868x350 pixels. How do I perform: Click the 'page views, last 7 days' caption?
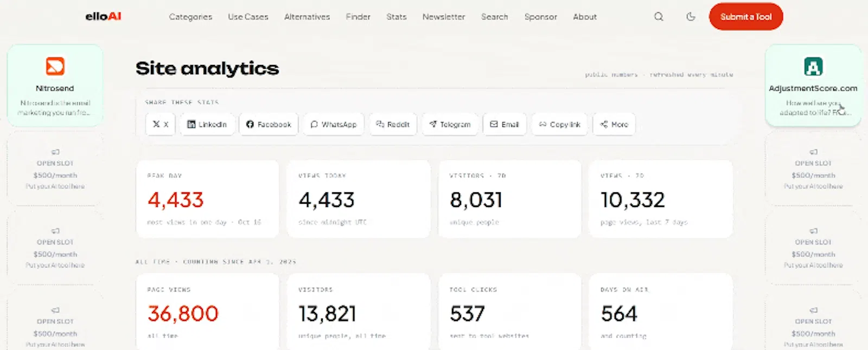coord(644,222)
